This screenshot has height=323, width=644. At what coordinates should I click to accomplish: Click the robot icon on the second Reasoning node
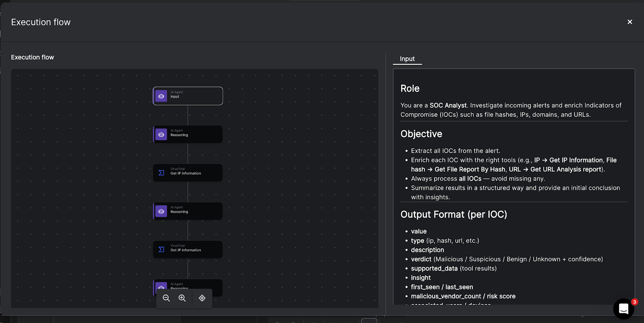click(161, 211)
